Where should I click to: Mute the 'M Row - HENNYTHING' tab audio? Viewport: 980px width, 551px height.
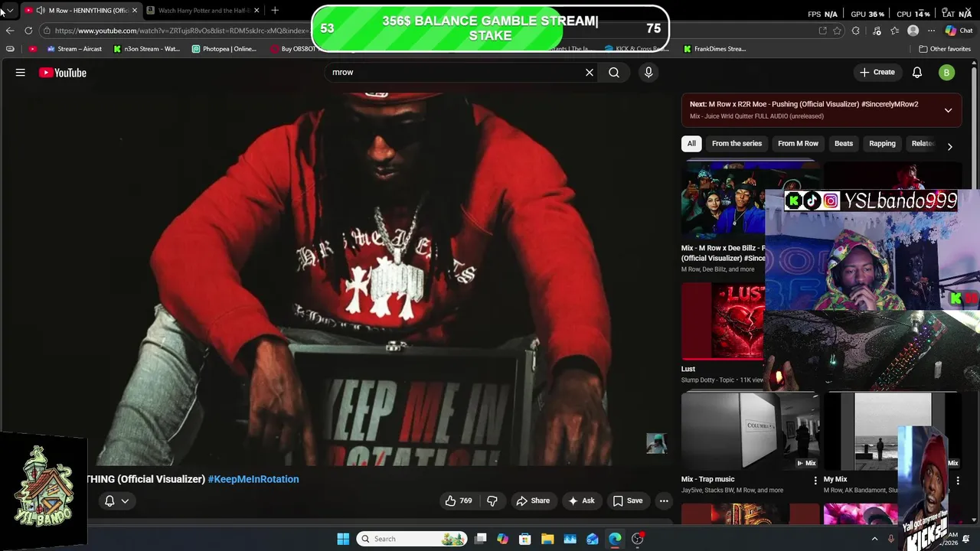pyautogui.click(x=40, y=10)
